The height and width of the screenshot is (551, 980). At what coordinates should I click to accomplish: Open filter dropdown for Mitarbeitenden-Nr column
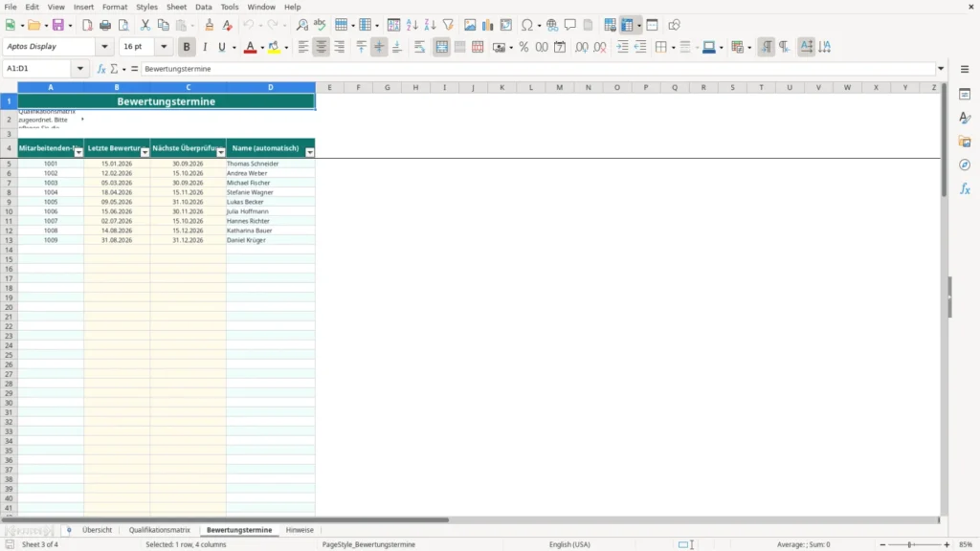pos(78,152)
